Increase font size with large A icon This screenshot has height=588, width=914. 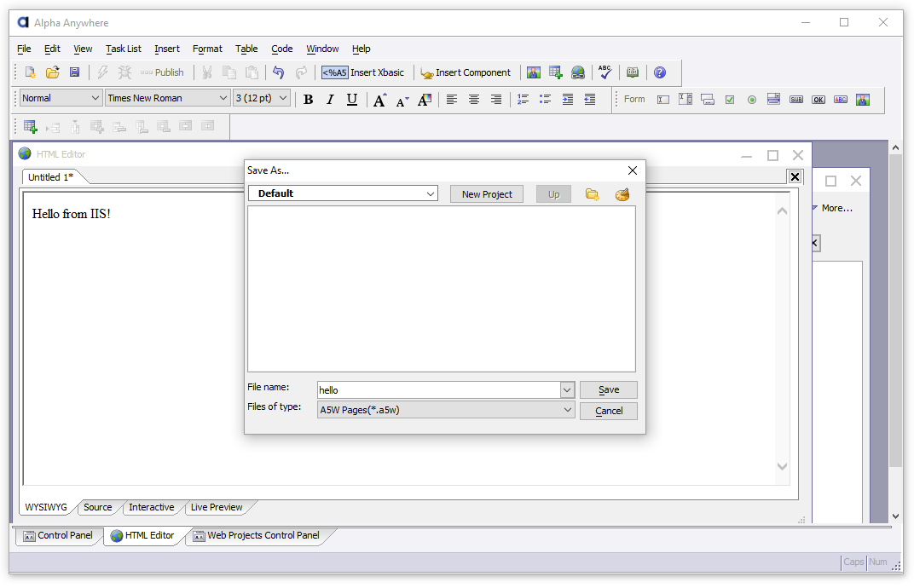379,100
